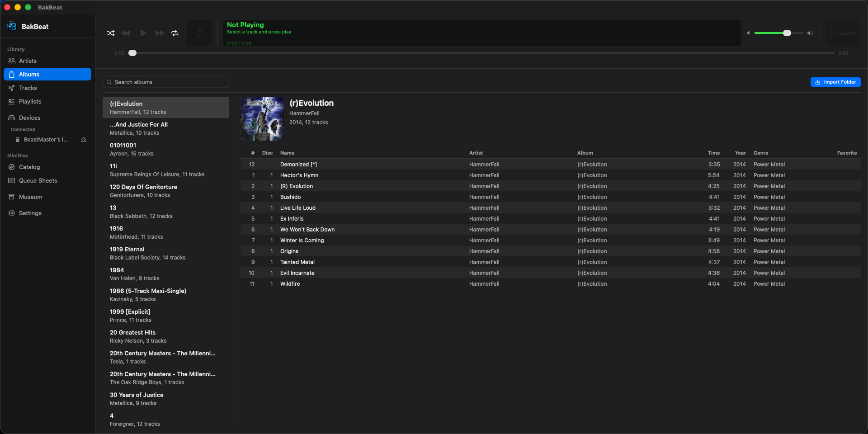Toggle shuffle playback
The height and width of the screenshot is (434, 868).
click(111, 33)
